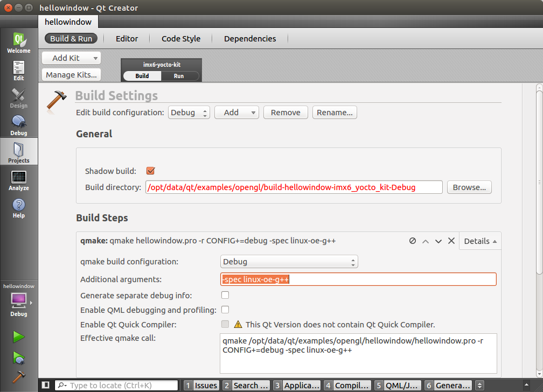The height and width of the screenshot is (392, 543).
Task: Open the Edit build configuration dropdown
Action: [x=189, y=113]
